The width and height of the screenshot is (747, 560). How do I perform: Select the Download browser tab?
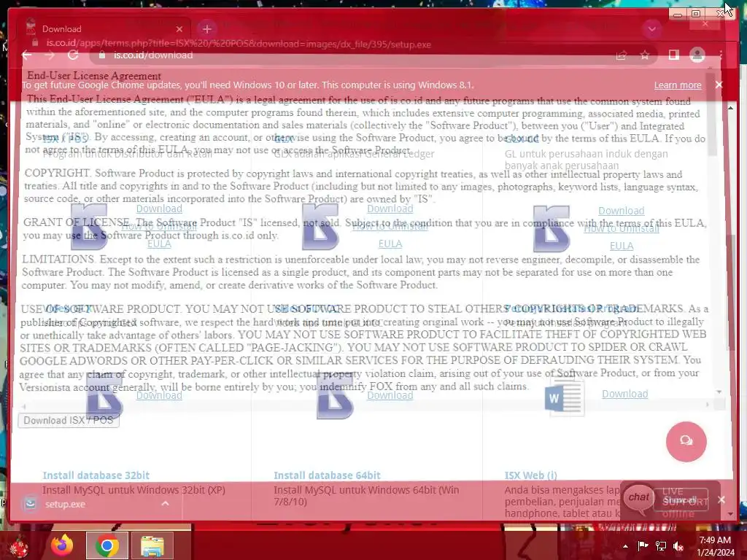tap(102, 28)
